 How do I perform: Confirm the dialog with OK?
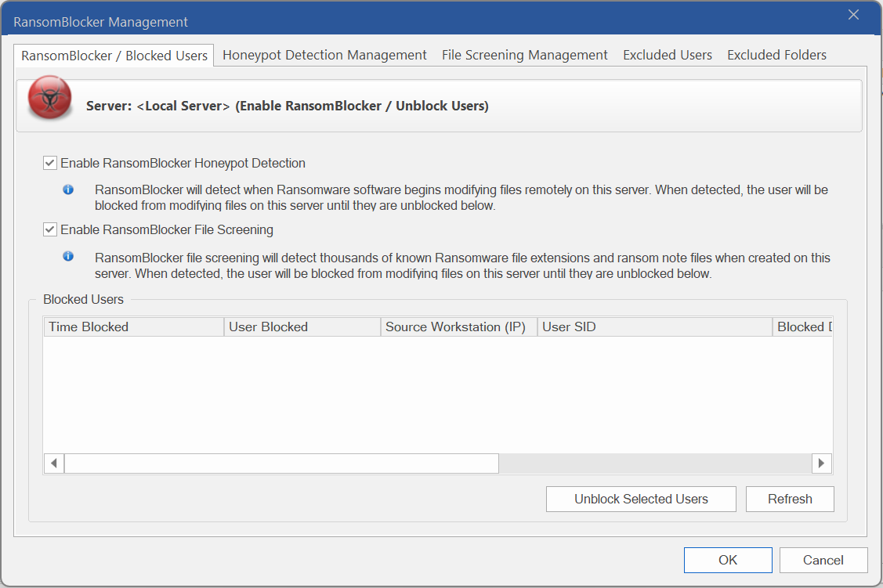(x=728, y=560)
